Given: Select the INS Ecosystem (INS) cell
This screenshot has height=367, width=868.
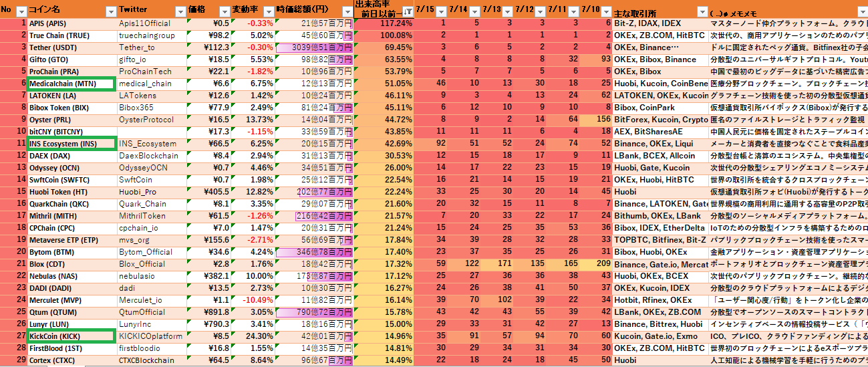Looking at the screenshot, I should click(71, 144).
